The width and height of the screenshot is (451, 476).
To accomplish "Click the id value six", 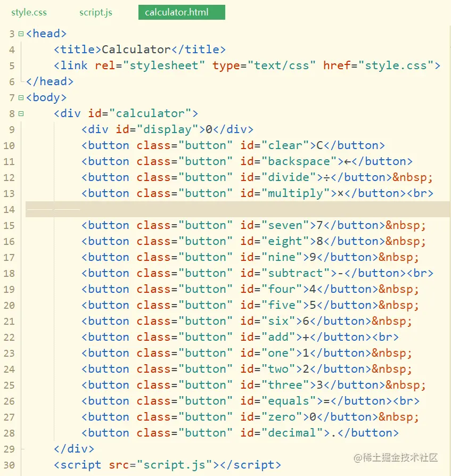I will [278, 321].
